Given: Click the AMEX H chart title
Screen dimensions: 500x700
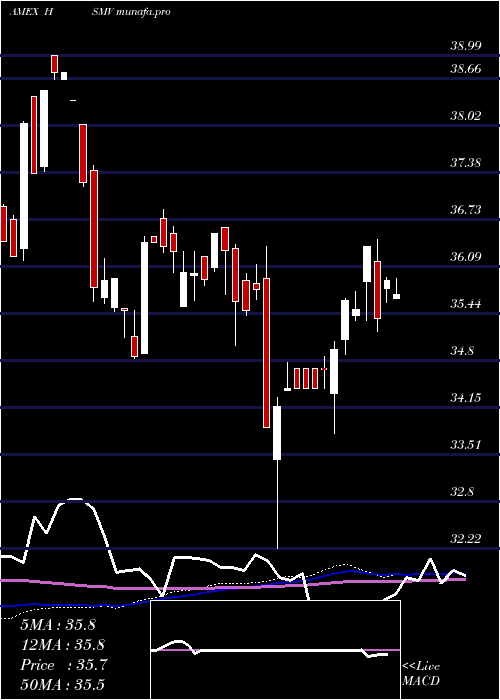Looking at the screenshot, I should pos(32,12).
